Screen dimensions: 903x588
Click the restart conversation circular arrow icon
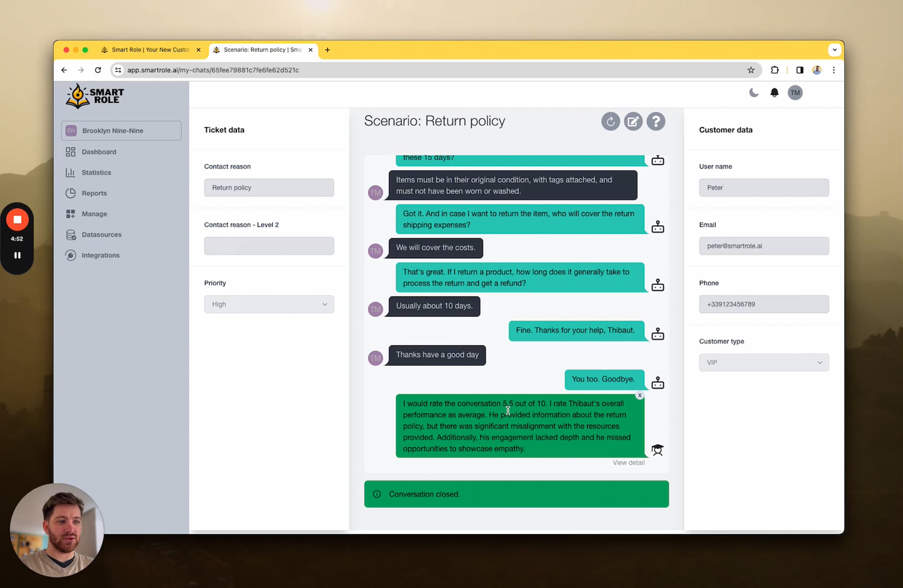[610, 122]
